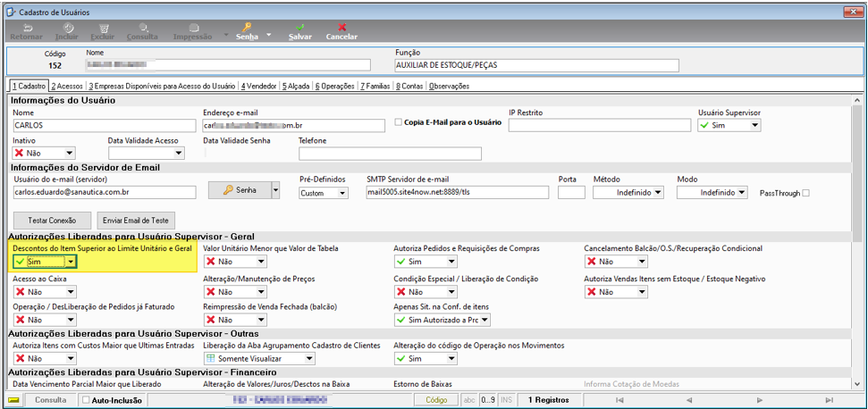Screen dimensions: 868x409
Task: Open the Pré-Definidos Custom dropdown
Action: 342,193
